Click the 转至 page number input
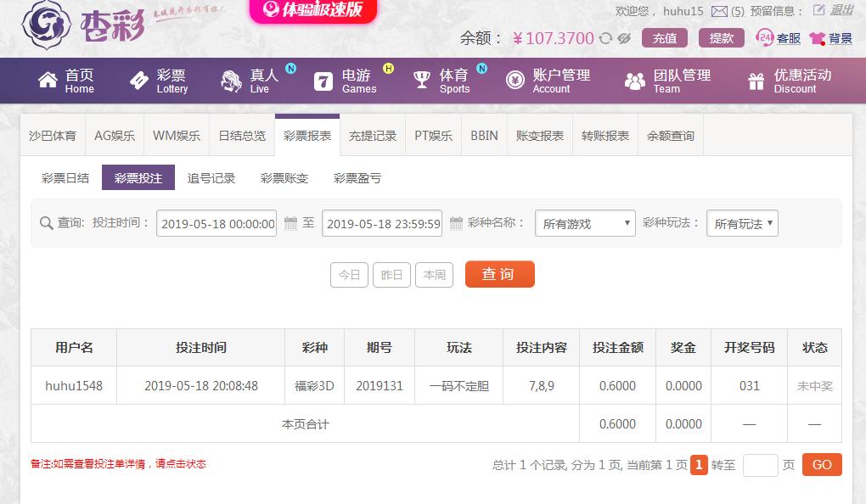The width and height of the screenshot is (866, 504). [x=761, y=465]
